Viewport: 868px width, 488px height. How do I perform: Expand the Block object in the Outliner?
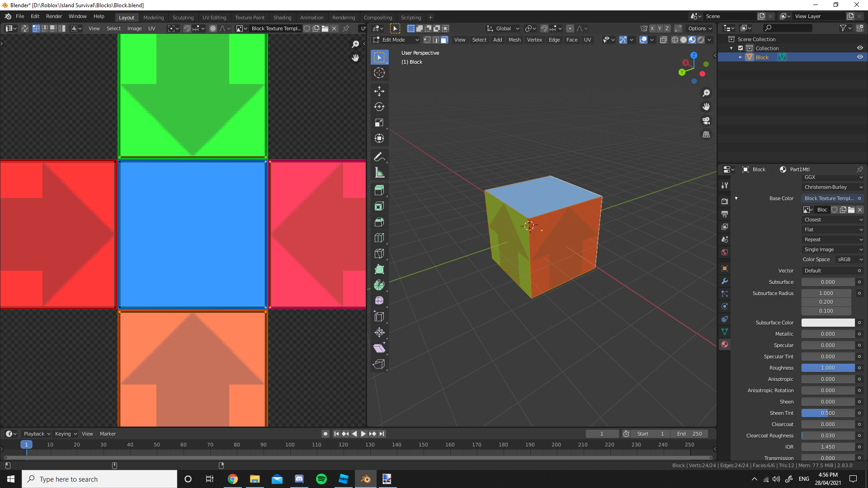click(x=741, y=57)
